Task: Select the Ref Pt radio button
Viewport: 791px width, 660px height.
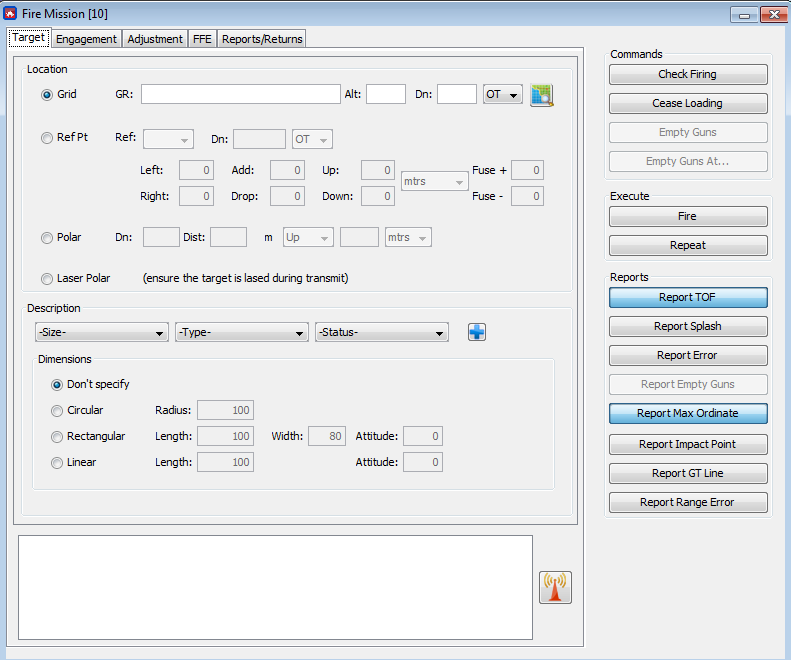Action: pos(47,138)
